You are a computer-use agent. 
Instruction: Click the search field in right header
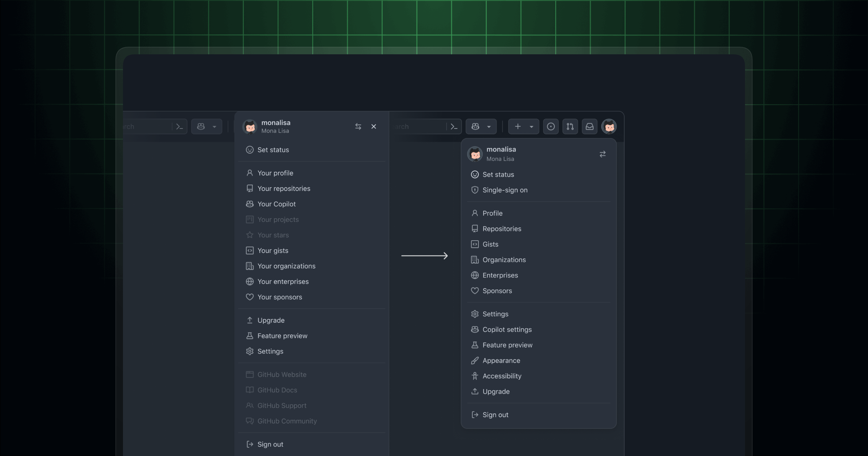coord(416,127)
